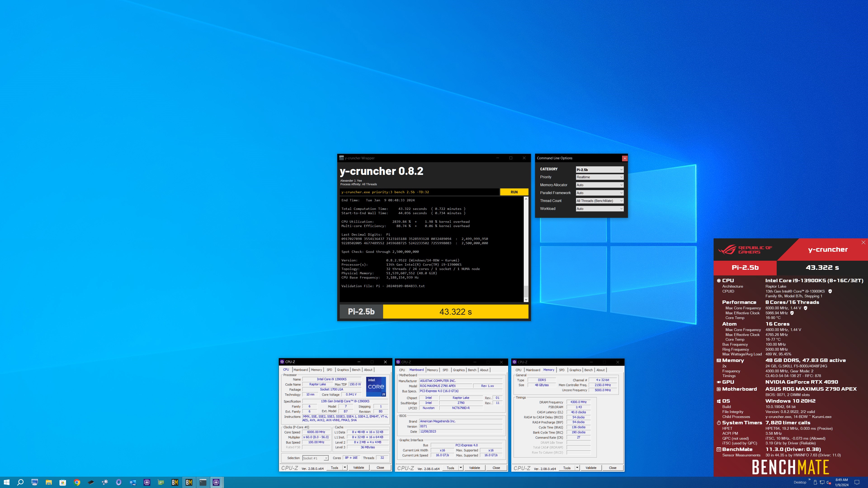The image size is (868, 488).
Task: Expand Tools arrow in CPU-Z Mainboard window
Action: (x=461, y=468)
